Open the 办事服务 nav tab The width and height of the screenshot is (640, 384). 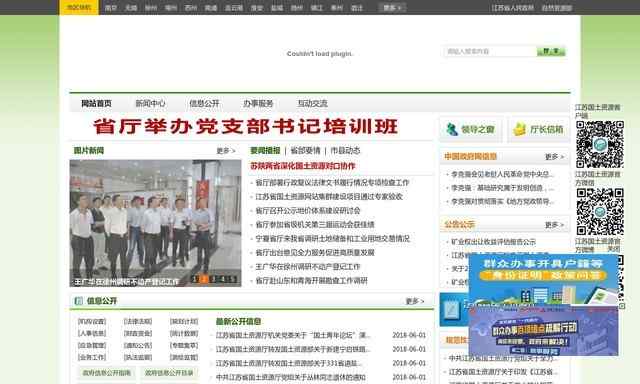258,104
